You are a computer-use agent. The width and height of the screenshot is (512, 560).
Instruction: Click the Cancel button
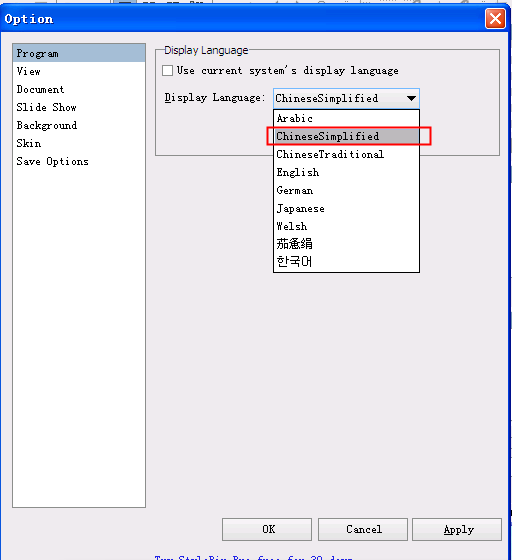[363, 529]
